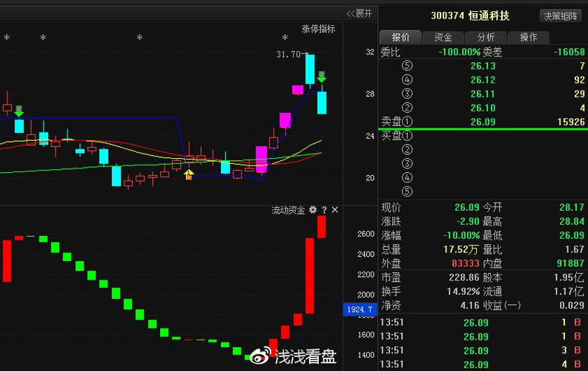Select sell level ④ circle icon
The image size is (588, 371).
[x=407, y=80]
